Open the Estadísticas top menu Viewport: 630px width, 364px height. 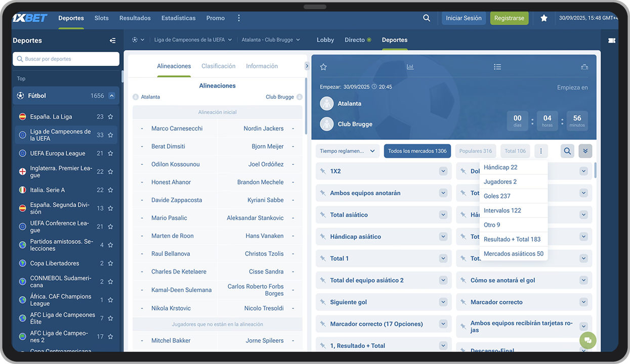pyautogui.click(x=179, y=18)
